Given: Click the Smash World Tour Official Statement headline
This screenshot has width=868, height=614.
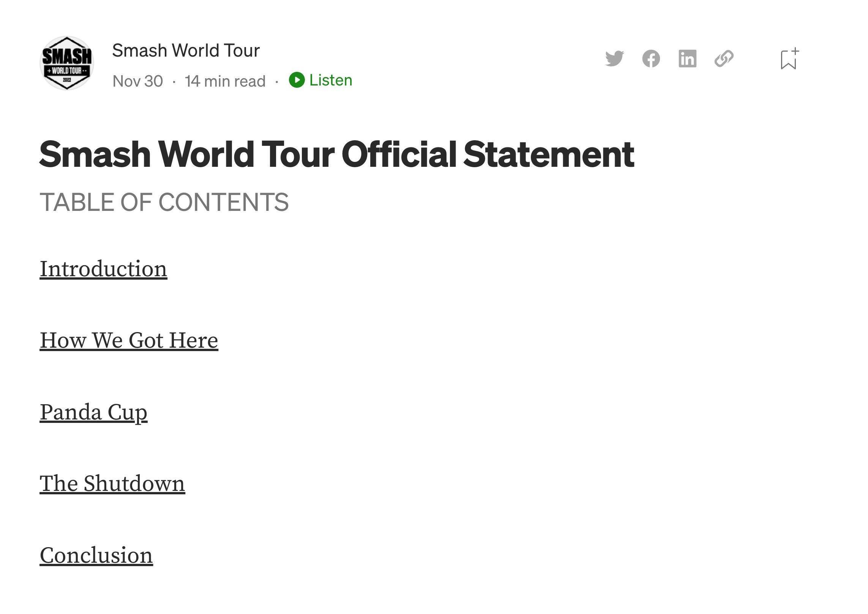Looking at the screenshot, I should click(x=336, y=154).
